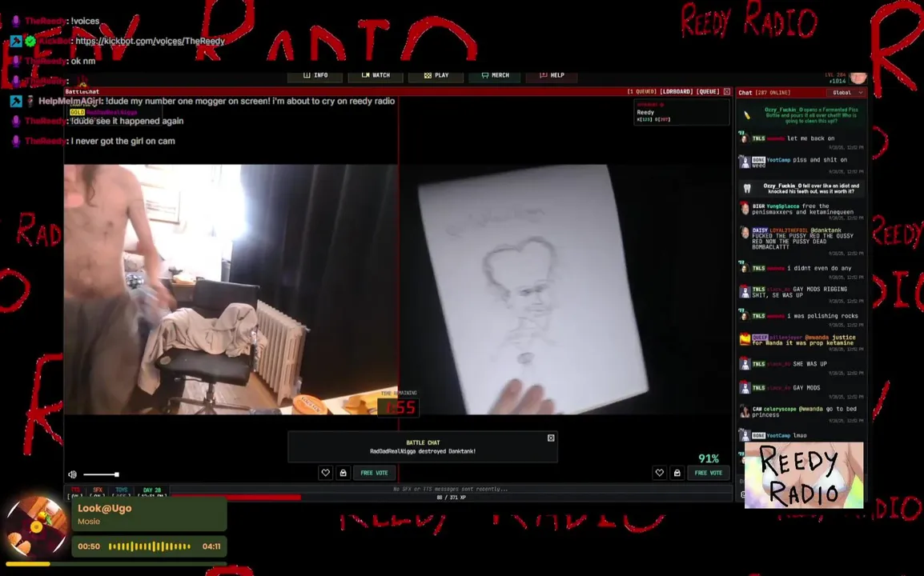Click celeryscape username in chat
This screenshot has width=924, height=576.
[781, 409]
